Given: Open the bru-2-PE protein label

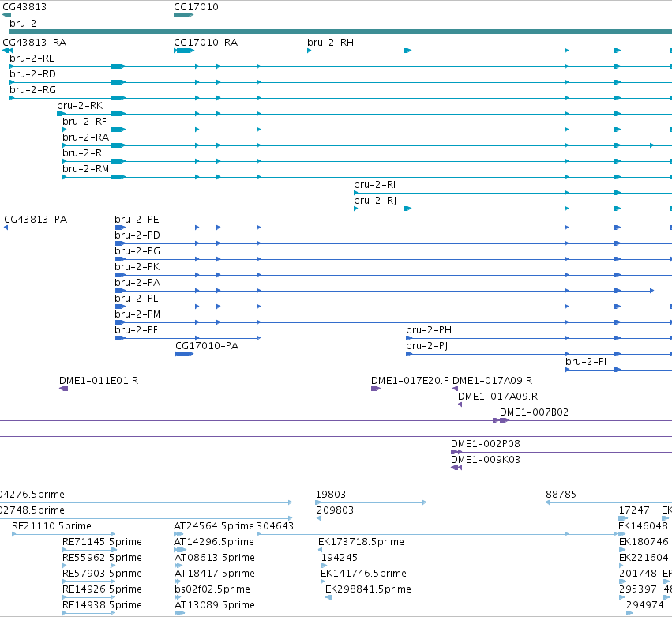Looking at the screenshot, I should (x=137, y=220).
